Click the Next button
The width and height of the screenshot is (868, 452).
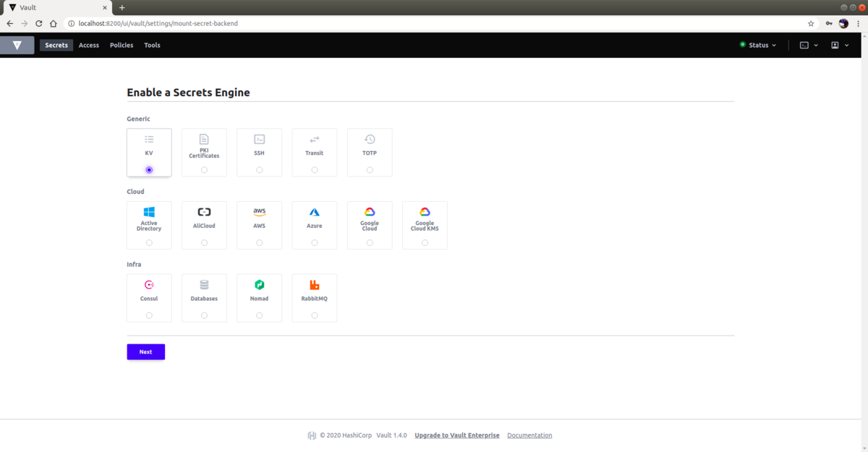[x=145, y=351]
